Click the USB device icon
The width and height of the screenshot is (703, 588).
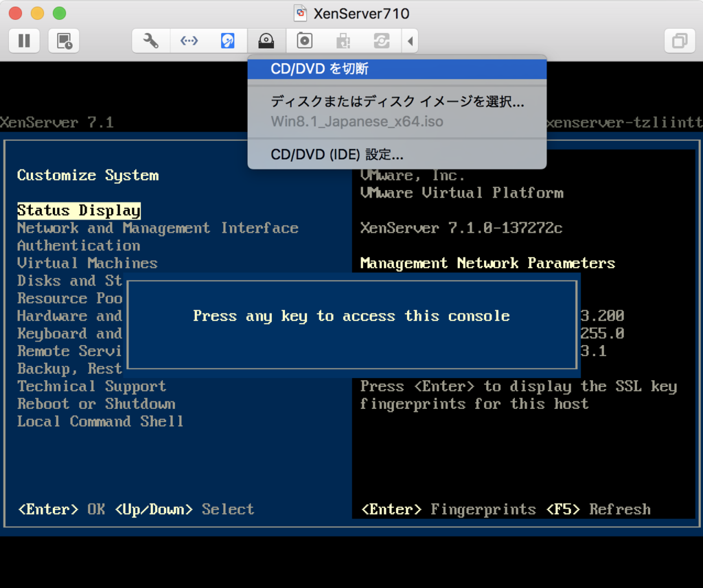coord(343,40)
